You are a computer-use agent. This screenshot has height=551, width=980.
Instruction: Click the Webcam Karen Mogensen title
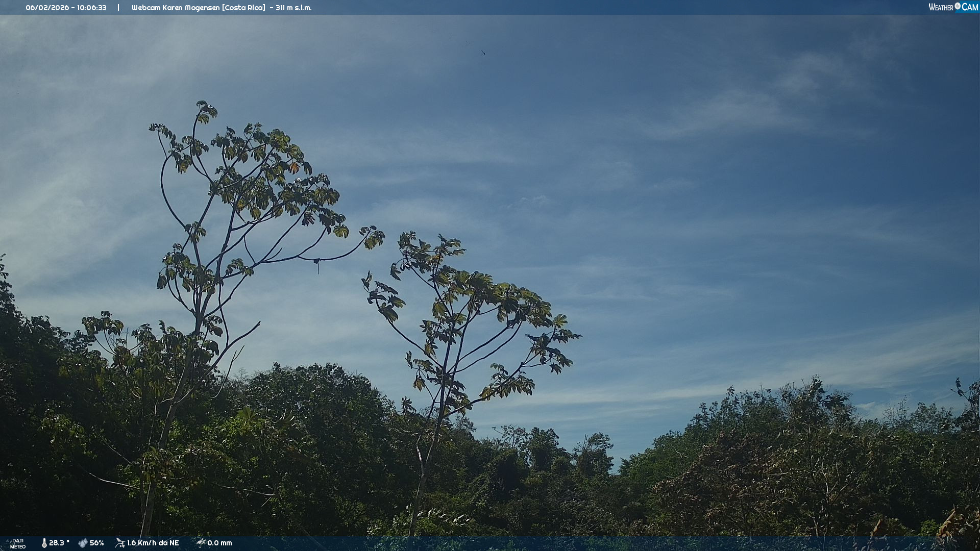coord(176,8)
